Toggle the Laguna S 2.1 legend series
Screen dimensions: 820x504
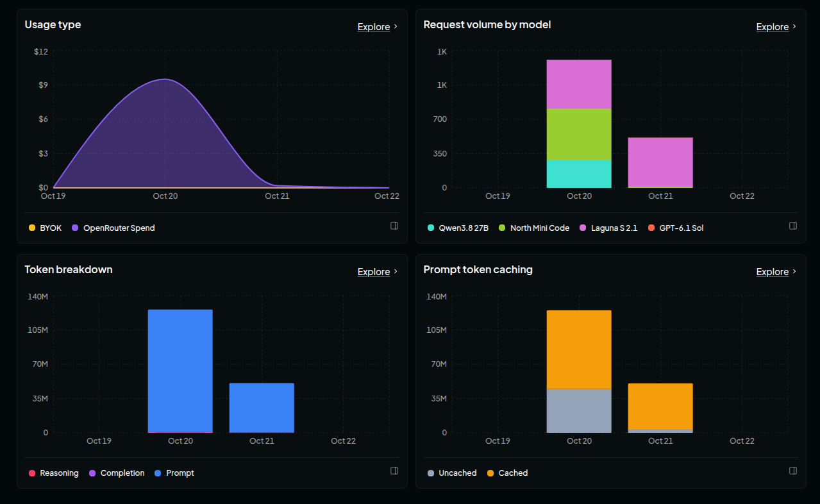608,228
